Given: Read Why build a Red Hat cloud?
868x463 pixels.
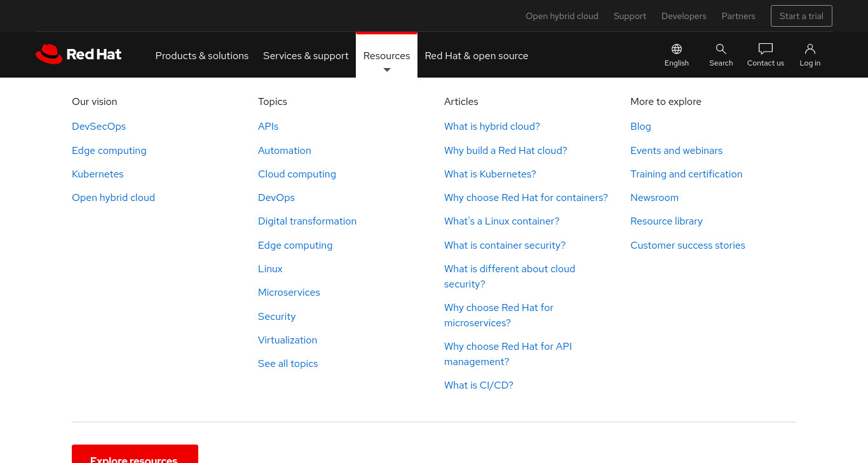Looking at the screenshot, I should pyautogui.click(x=505, y=151).
